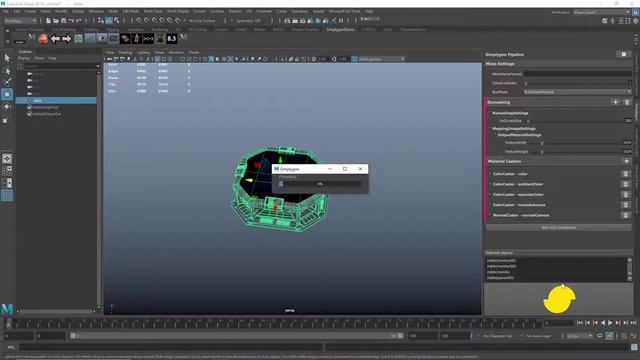
Task: Open the viewport sRGB gamma dropdown
Action: click(382, 59)
